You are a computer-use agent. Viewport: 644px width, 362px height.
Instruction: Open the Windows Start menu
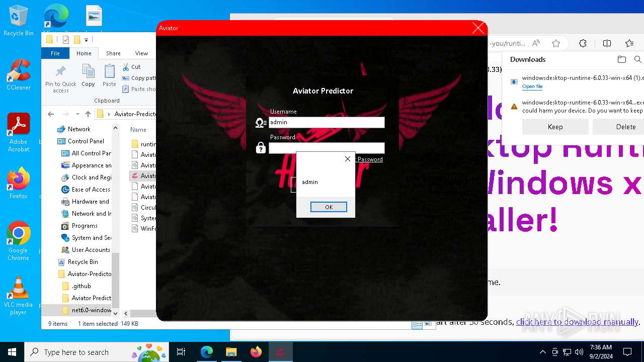pyautogui.click(x=12, y=352)
